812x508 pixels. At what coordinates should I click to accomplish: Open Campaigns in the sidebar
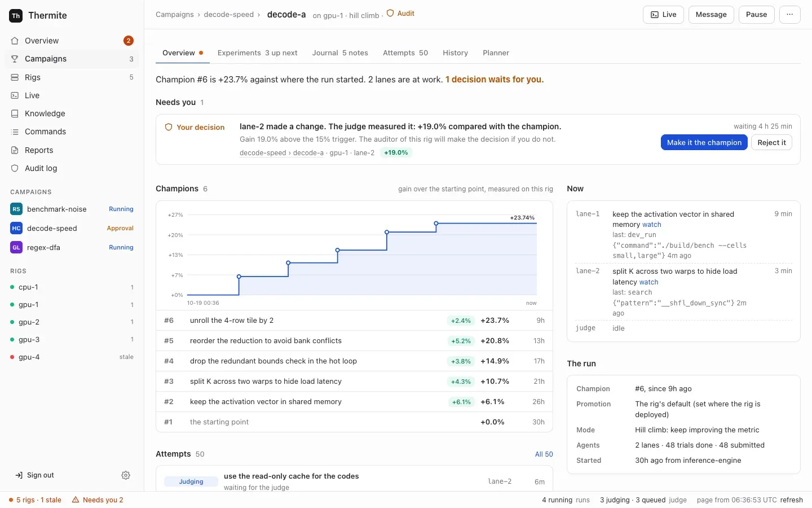point(72,59)
